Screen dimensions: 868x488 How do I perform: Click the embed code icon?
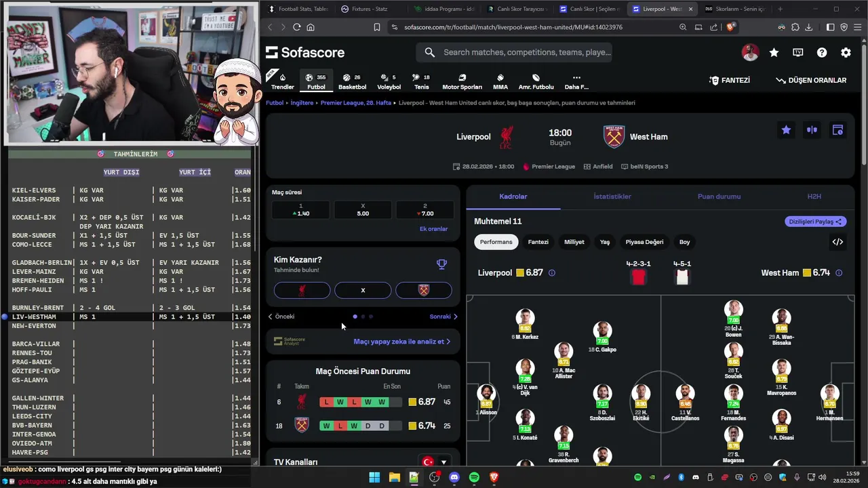click(x=837, y=242)
